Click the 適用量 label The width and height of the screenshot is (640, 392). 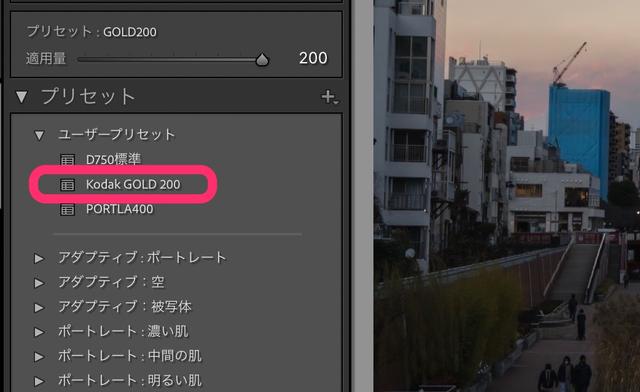tap(46, 58)
